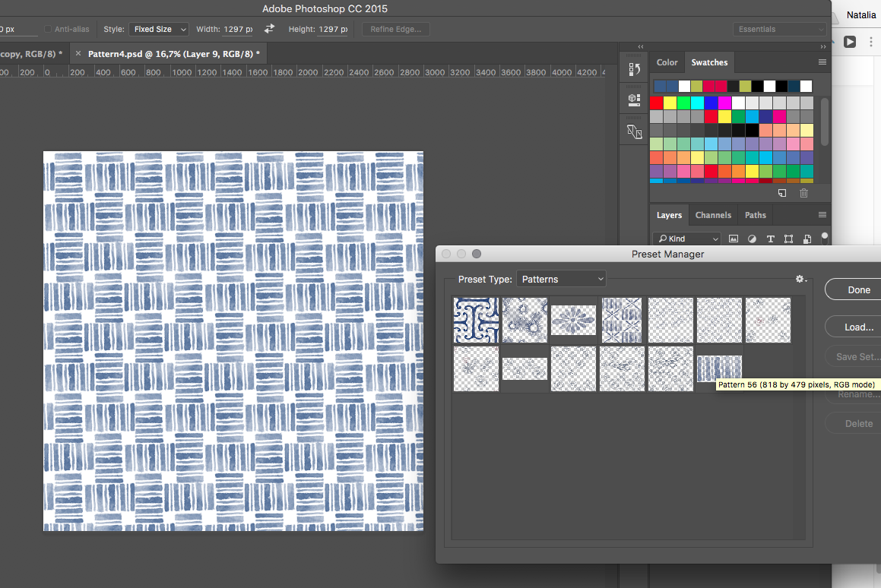Switch to the Color panel tab
The height and width of the screenshot is (588, 881).
coord(667,62)
